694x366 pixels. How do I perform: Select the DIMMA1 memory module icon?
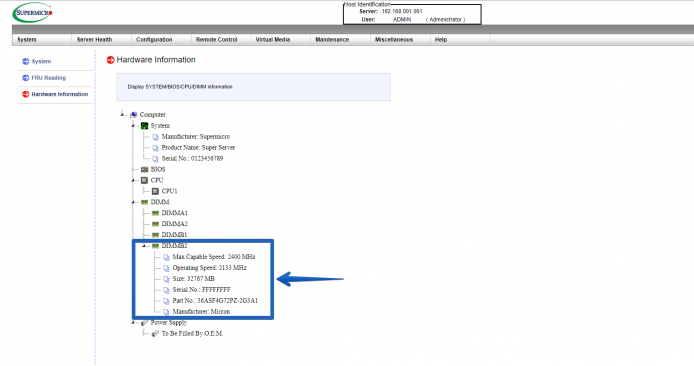click(x=155, y=213)
